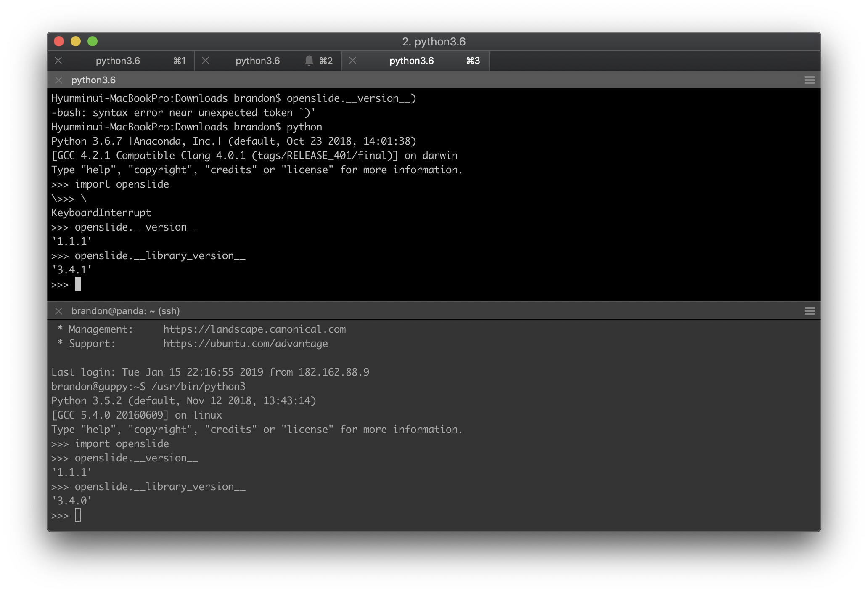Close the second python3.6 tab
868x594 pixels.
[206, 61]
